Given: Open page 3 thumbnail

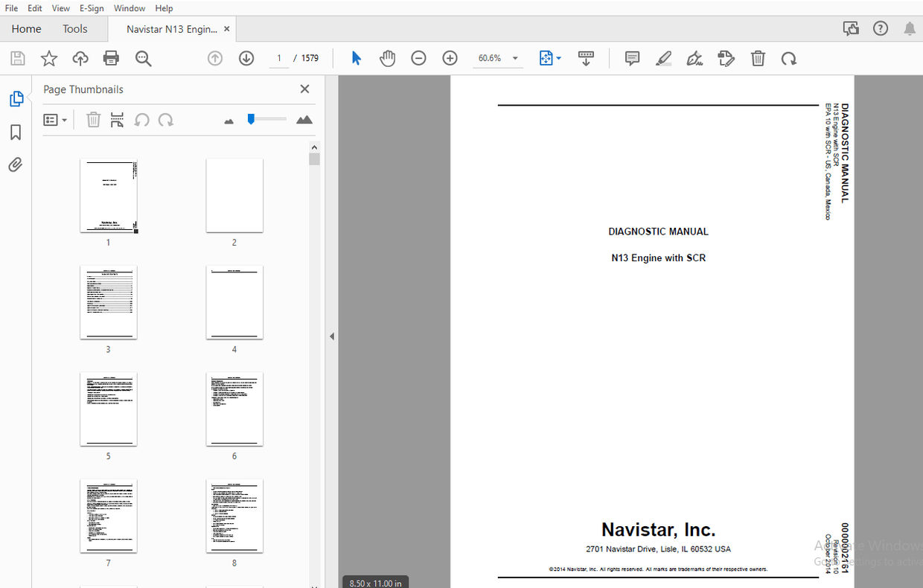Looking at the screenshot, I should pyautogui.click(x=108, y=301).
